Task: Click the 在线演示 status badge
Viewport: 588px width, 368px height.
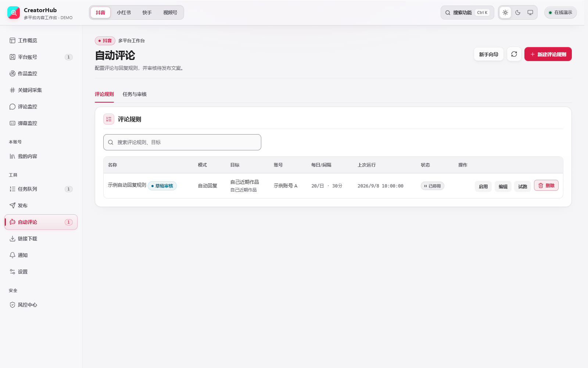Action: pos(560,12)
